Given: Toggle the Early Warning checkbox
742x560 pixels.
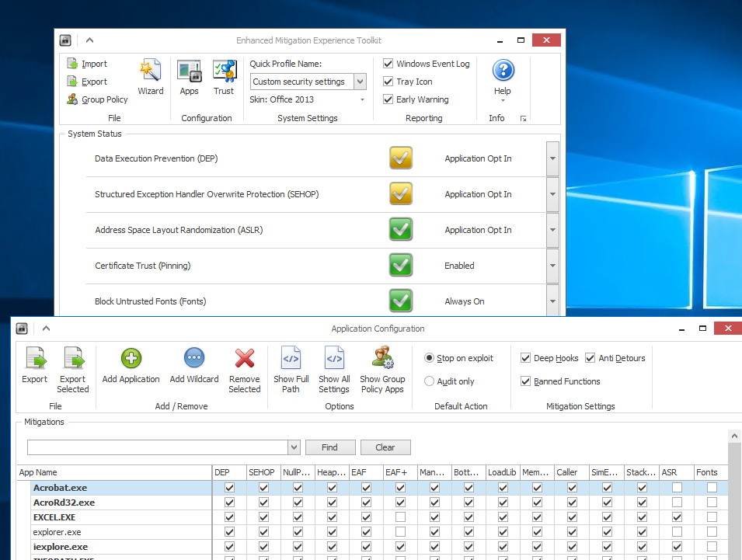Looking at the screenshot, I should click(388, 99).
